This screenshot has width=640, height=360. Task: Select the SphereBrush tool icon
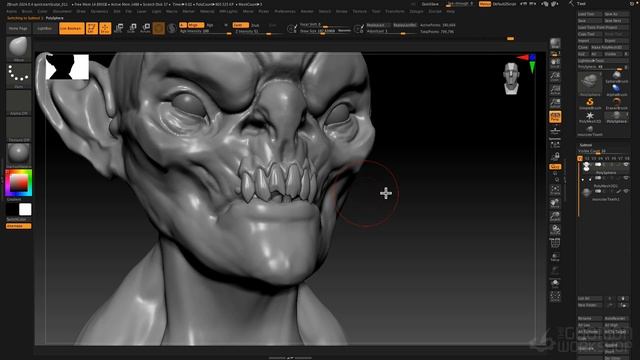pos(617,76)
